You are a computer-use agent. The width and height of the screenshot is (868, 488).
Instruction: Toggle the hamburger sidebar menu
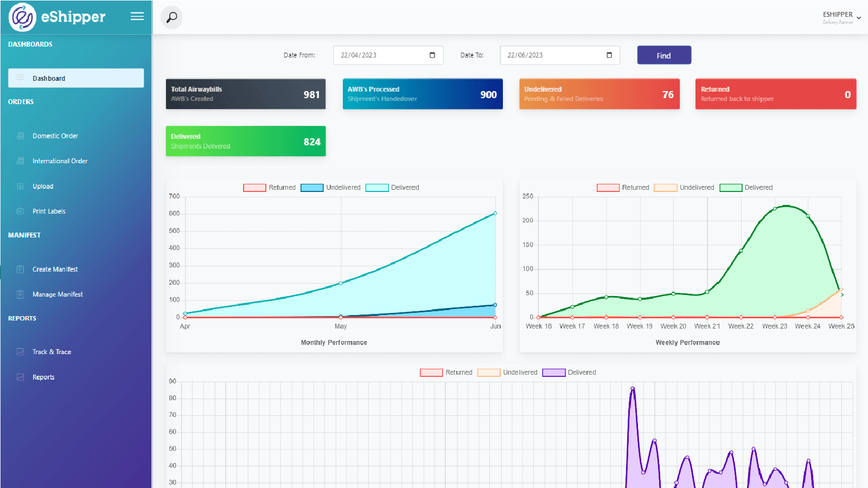(x=137, y=16)
